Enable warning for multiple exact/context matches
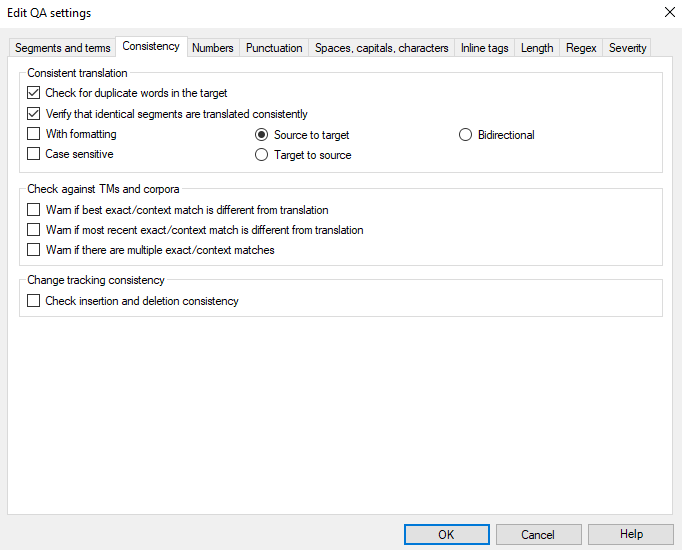682x550 pixels. click(33, 250)
